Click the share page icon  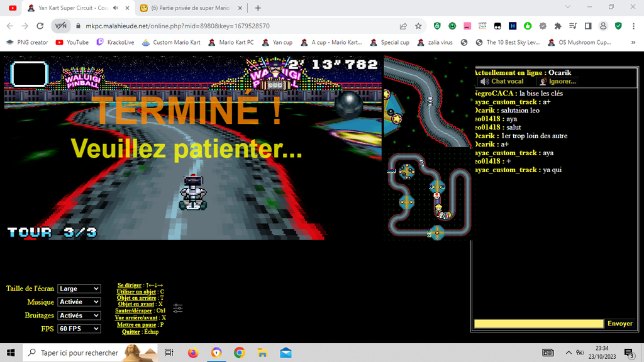(403, 26)
